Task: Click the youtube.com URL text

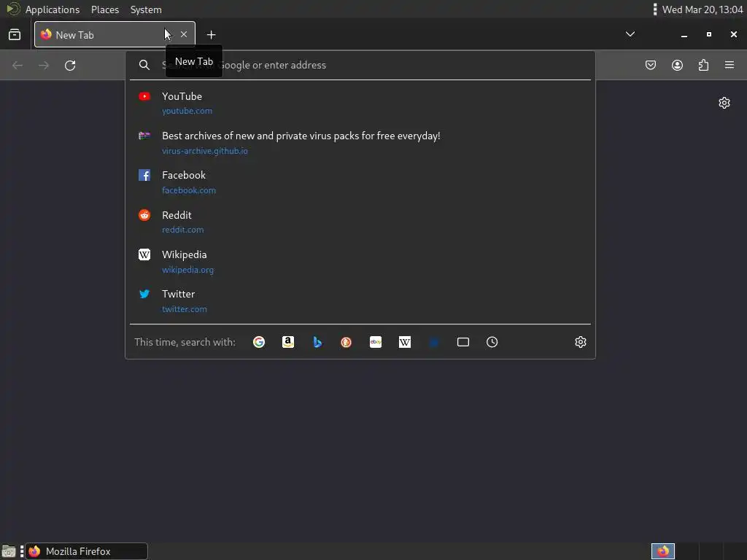Action: (x=187, y=111)
